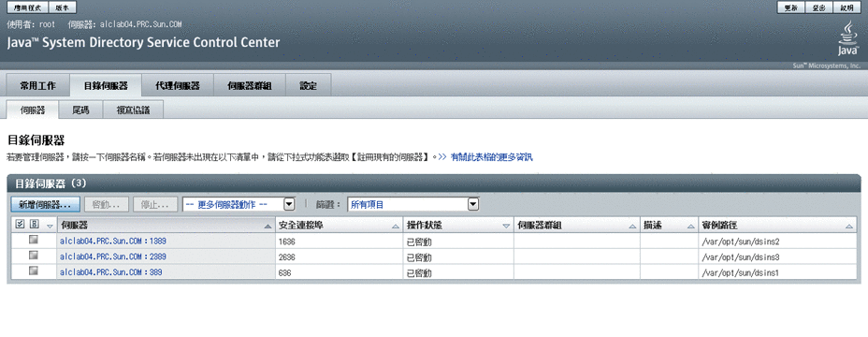Sort by 伺服器 column arrow
868x337 pixels.
(268, 227)
